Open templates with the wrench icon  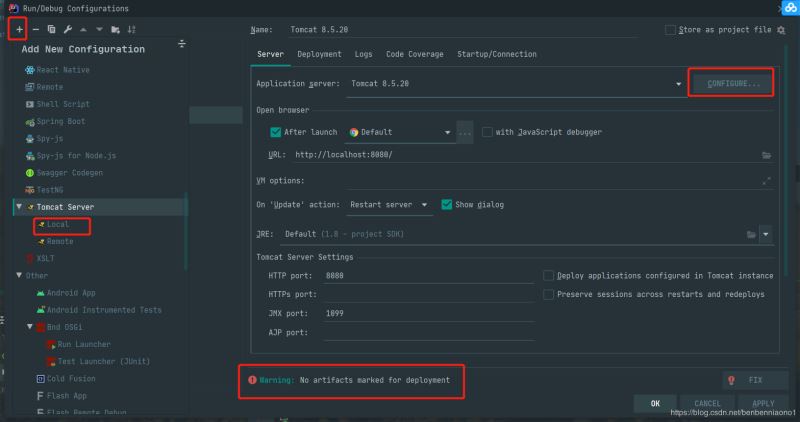[x=67, y=30]
